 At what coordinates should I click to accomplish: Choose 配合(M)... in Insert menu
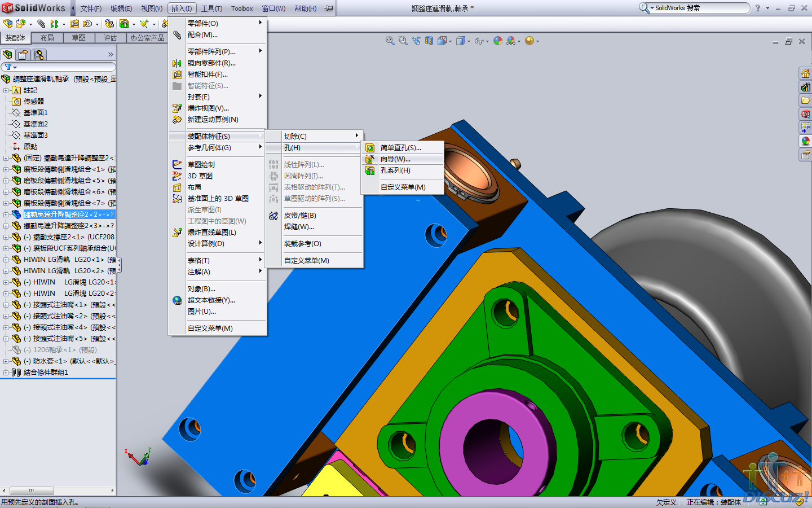(x=218, y=35)
